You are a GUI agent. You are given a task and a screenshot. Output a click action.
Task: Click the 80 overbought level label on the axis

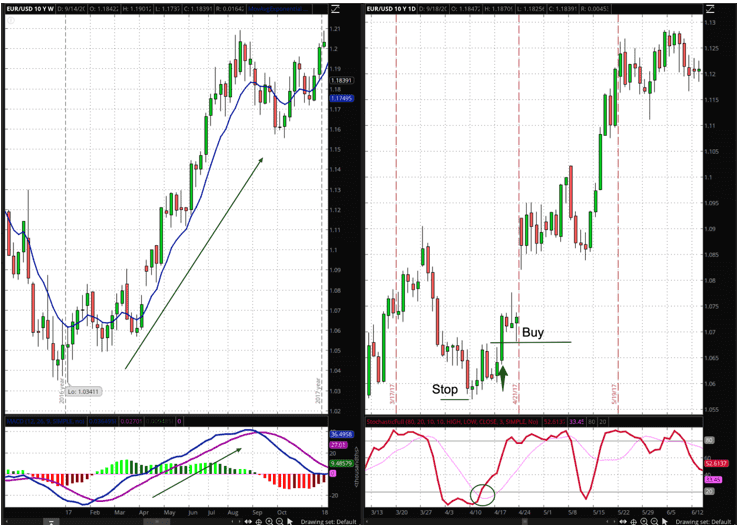709,441
